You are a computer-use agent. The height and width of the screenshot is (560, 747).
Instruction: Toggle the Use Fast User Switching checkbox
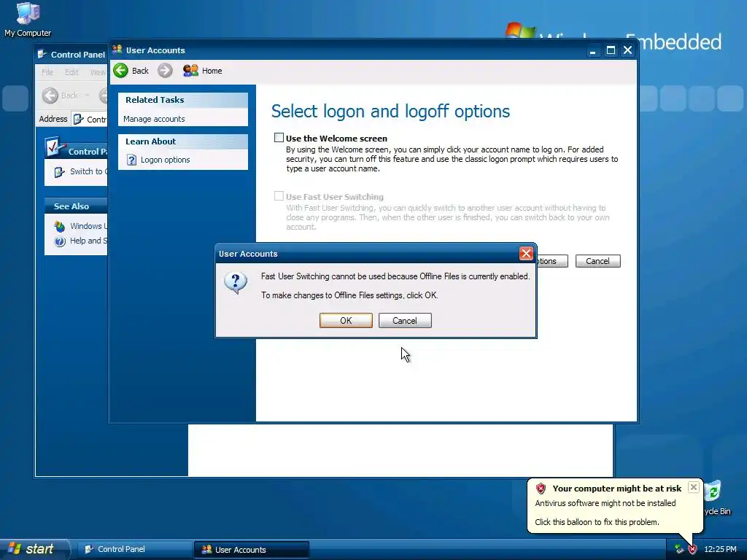coord(279,195)
